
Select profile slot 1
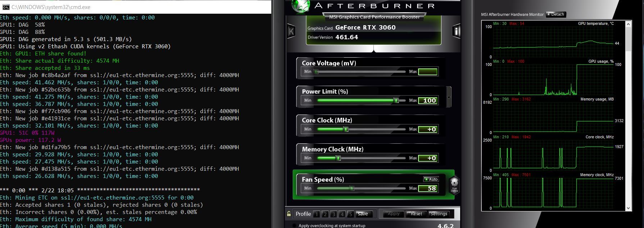(x=317, y=214)
